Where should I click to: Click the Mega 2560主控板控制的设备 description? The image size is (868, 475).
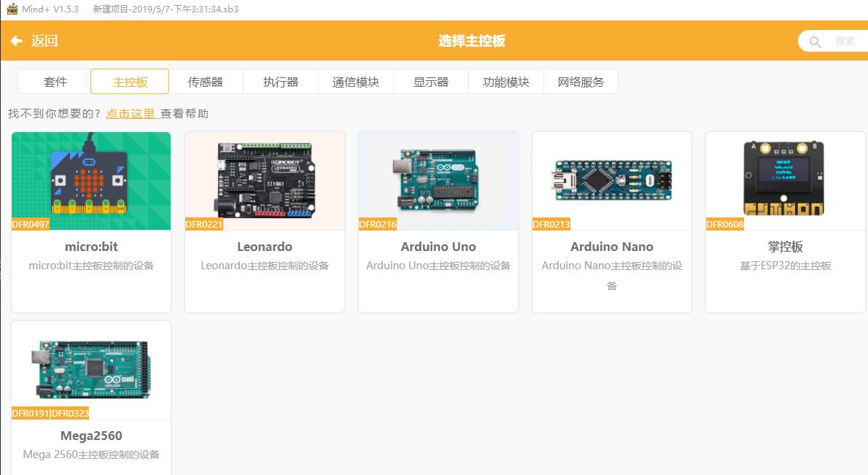[91, 455]
